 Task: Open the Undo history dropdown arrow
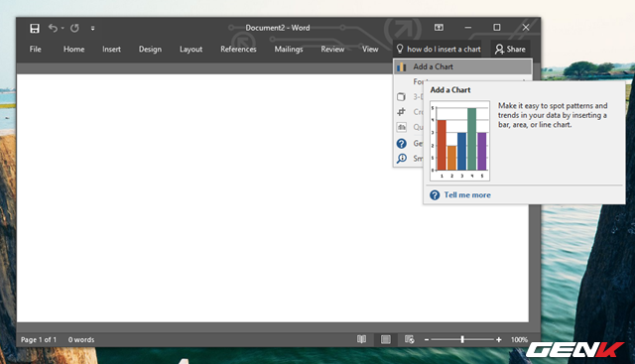[63, 28]
